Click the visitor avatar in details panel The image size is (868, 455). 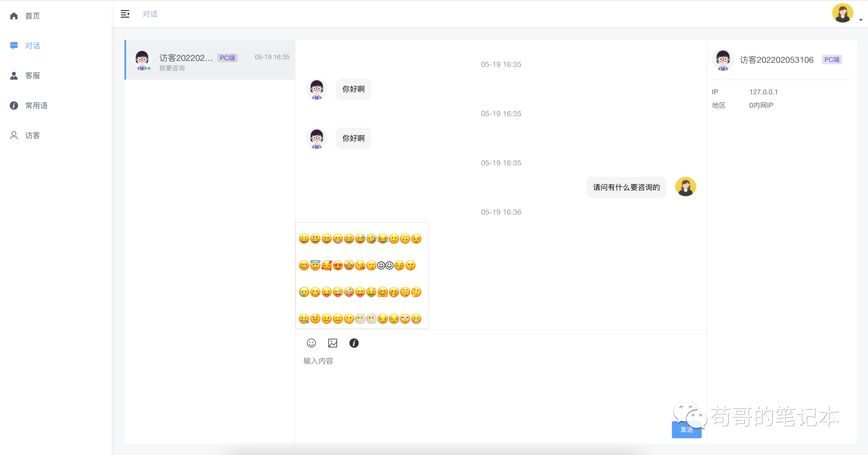[x=723, y=60]
